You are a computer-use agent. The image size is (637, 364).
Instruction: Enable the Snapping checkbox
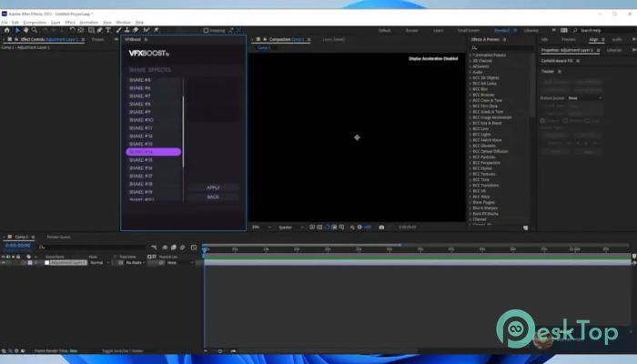[206, 30]
